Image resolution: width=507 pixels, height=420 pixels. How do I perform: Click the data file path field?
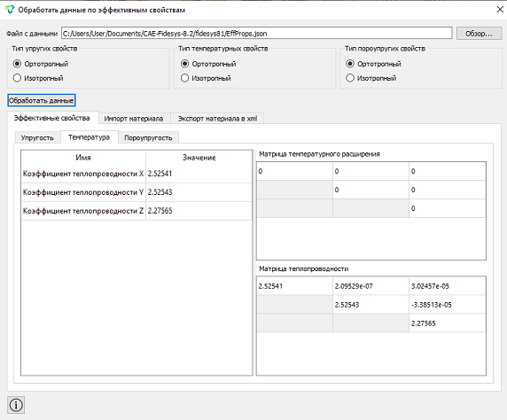(257, 34)
